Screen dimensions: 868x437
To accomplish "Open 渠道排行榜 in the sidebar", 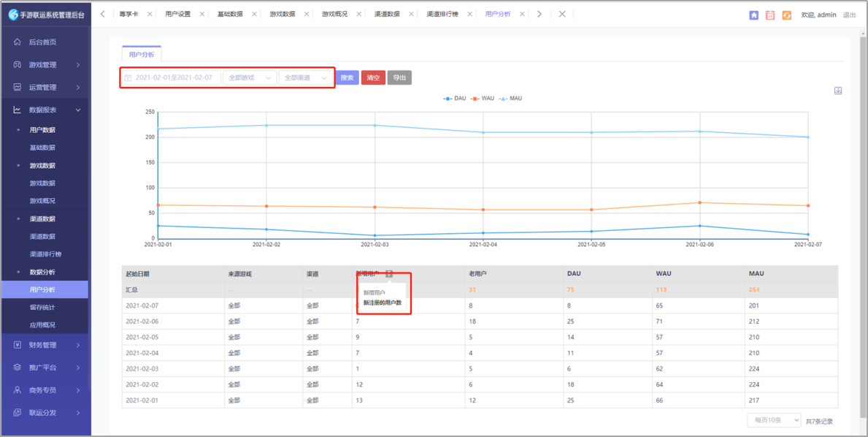I will pos(45,254).
